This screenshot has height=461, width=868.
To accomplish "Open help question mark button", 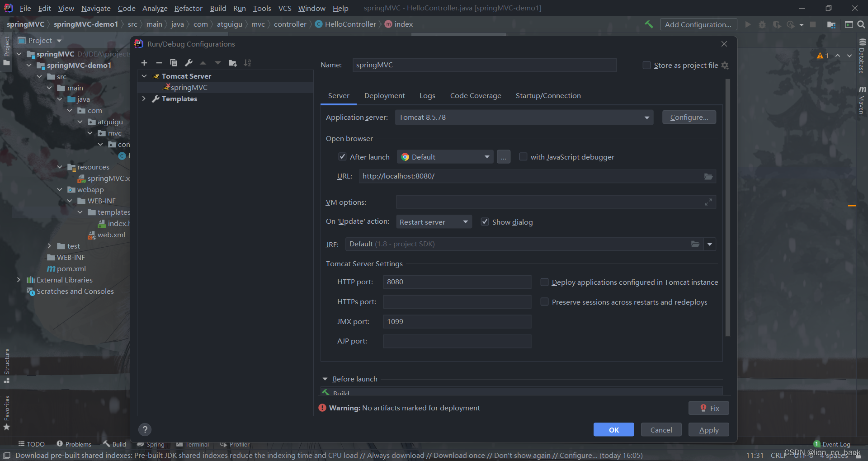I will (145, 429).
